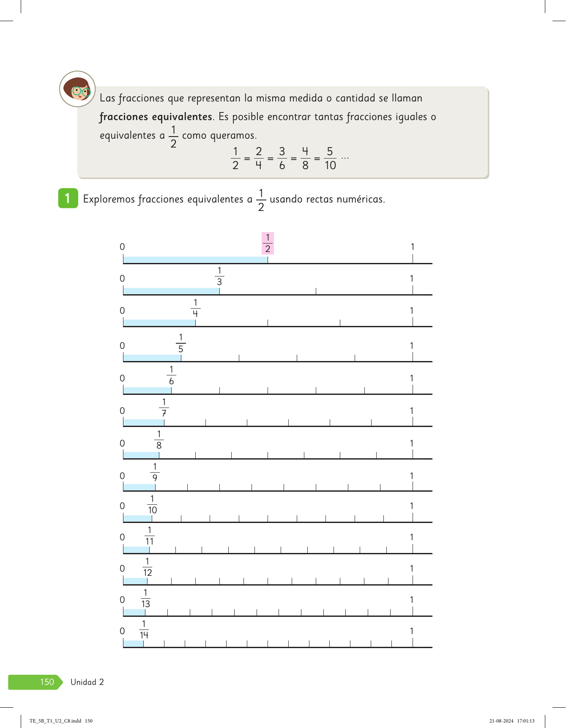Click the bold "fracciones equivalentes" text
Viewport: 566px width, 728px height.
coord(156,117)
